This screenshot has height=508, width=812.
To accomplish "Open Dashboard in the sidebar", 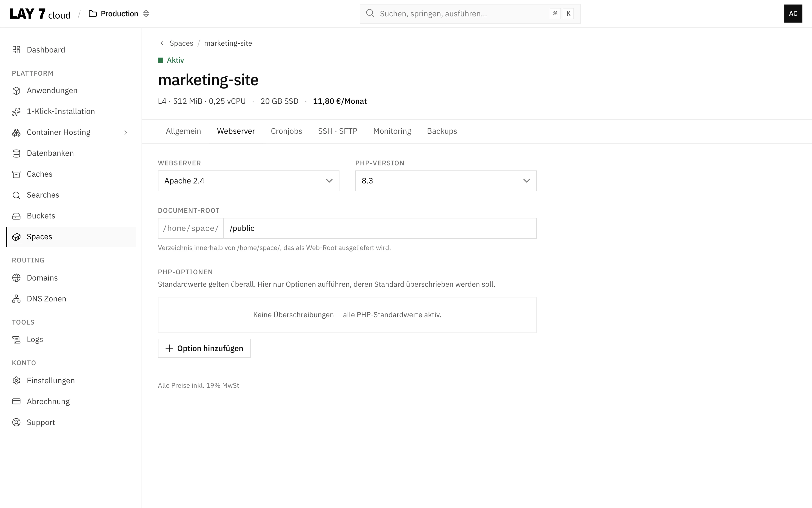I will point(71,50).
